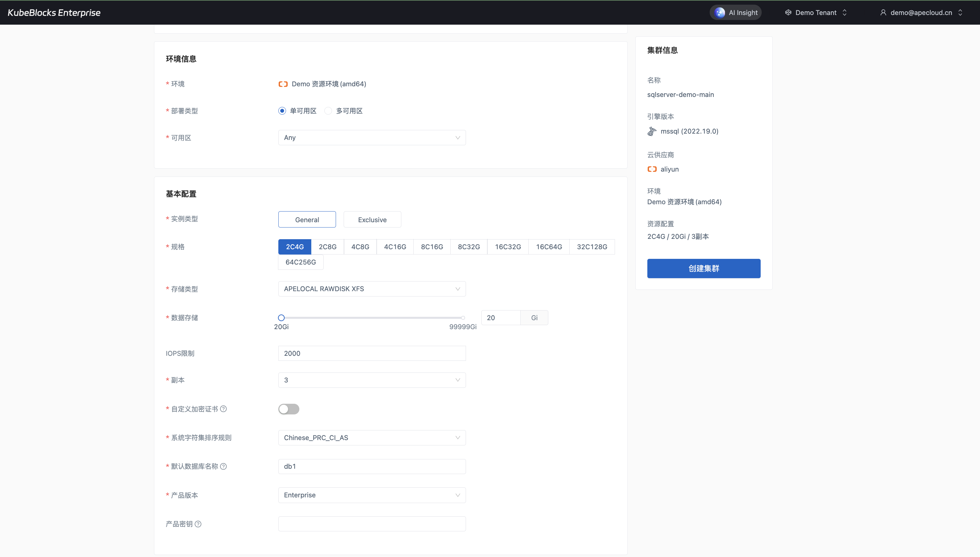This screenshot has height=557, width=980.
Task: Select the 多可用区 radio option
Action: point(328,111)
